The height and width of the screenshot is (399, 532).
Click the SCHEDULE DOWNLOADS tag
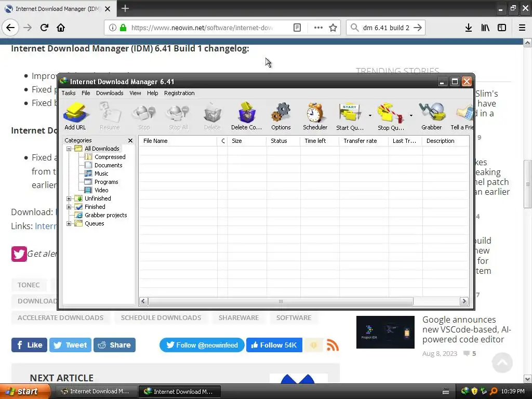coord(161,318)
